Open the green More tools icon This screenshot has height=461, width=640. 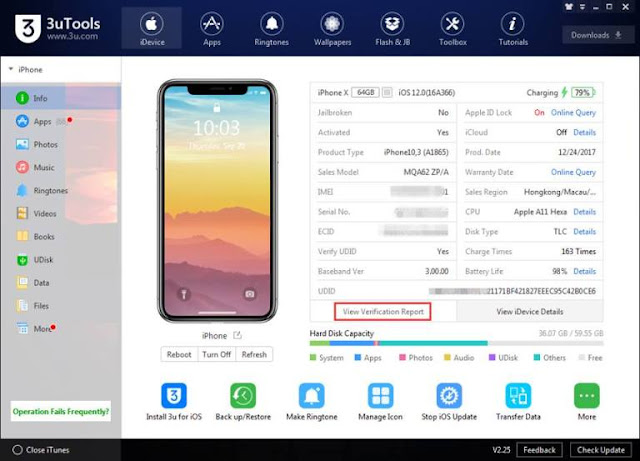pos(587,395)
